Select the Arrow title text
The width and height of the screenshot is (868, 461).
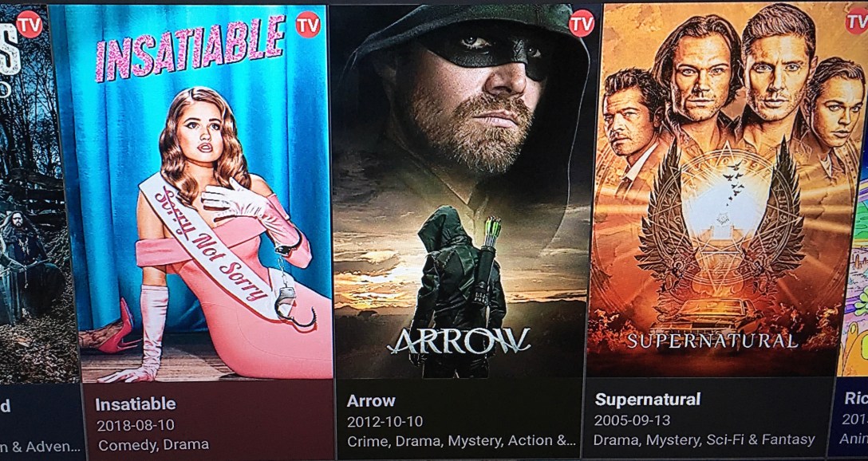(371, 400)
